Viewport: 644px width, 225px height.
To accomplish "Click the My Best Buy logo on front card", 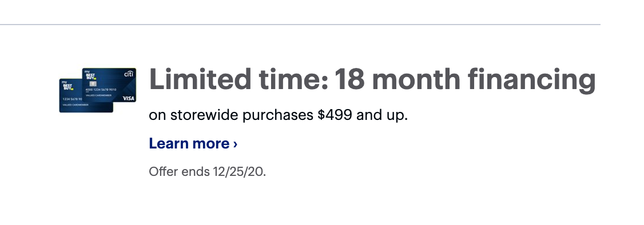I will (90, 75).
